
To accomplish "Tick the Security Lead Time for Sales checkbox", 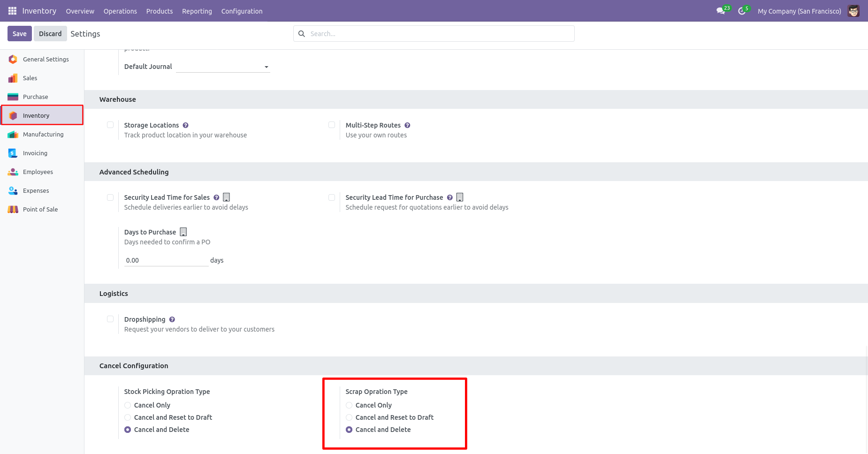I will point(110,197).
